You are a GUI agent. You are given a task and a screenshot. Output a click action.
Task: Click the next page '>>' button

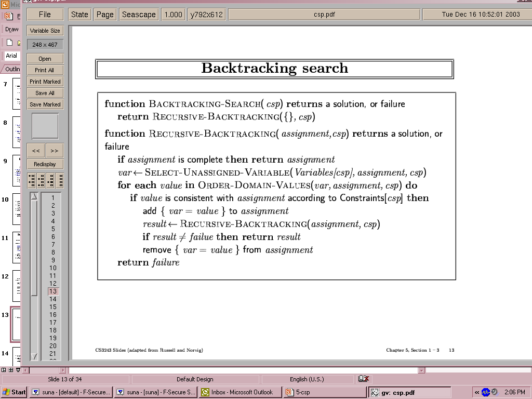point(55,151)
